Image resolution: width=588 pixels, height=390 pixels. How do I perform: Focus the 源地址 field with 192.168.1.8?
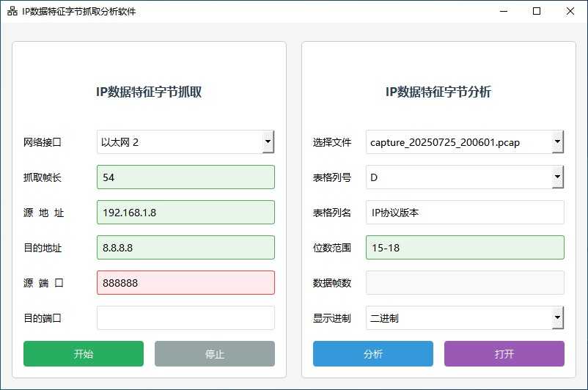(x=185, y=213)
